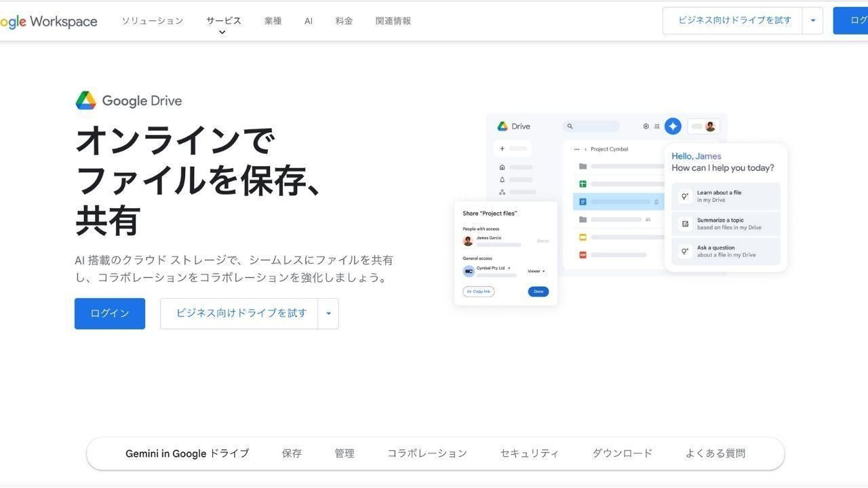This screenshot has height=488, width=868.
Task: Select the セキュリティ tab
Action: coord(530,453)
